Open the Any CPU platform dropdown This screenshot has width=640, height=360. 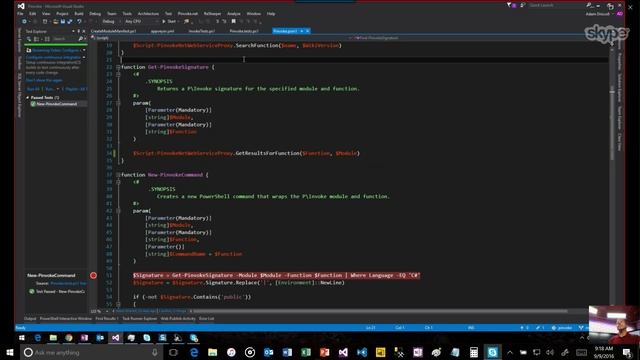(x=140, y=21)
